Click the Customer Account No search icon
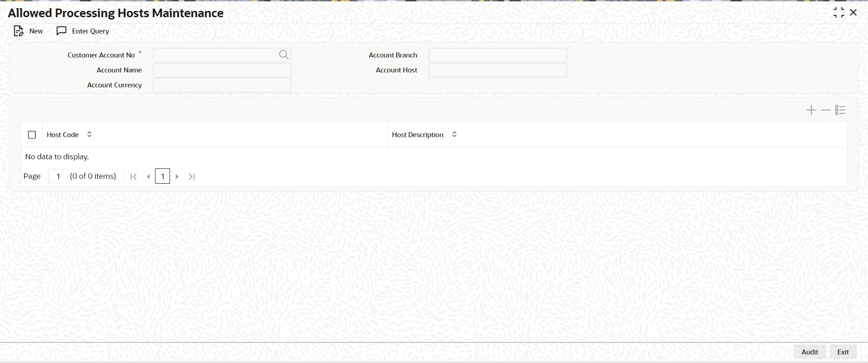The width and height of the screenshot is (868, 363). coord(284,55)
